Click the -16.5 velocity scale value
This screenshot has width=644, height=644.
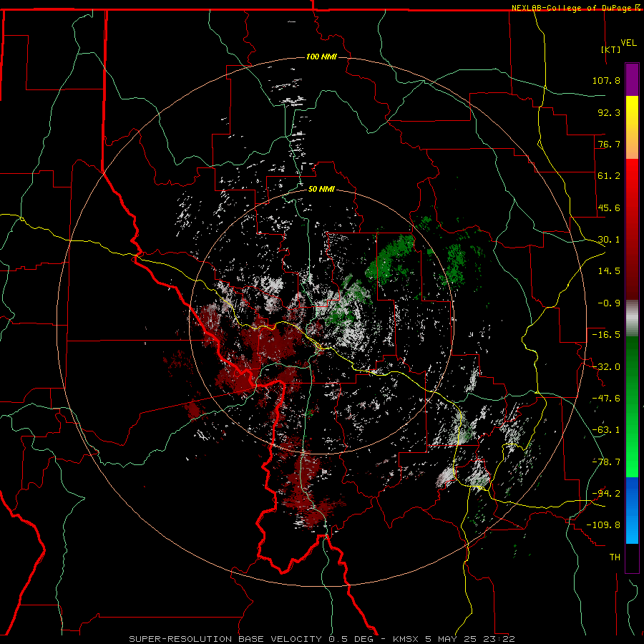pyautogui.click(x=606, y=335)
